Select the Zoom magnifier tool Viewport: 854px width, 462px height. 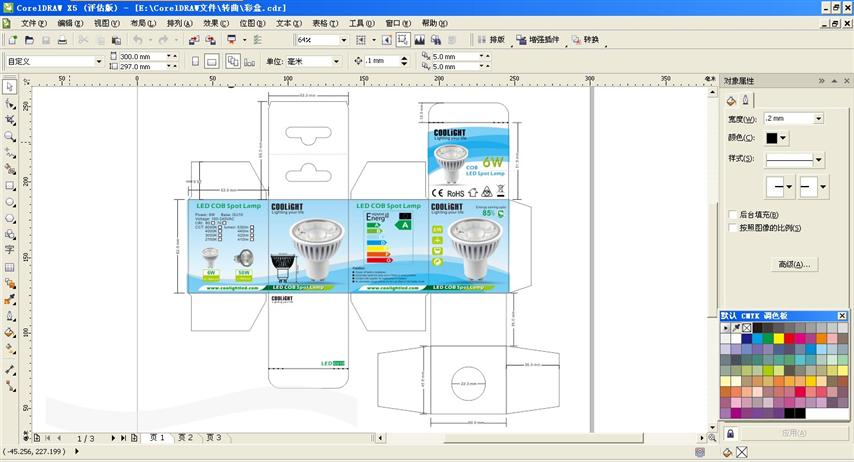(x=10, y=136)
